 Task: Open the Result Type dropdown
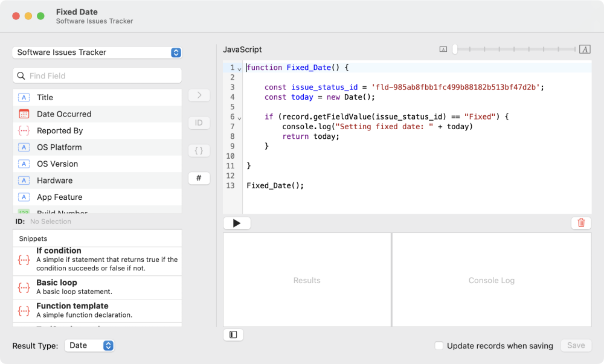pyautogui.click(x=89, y=345)
